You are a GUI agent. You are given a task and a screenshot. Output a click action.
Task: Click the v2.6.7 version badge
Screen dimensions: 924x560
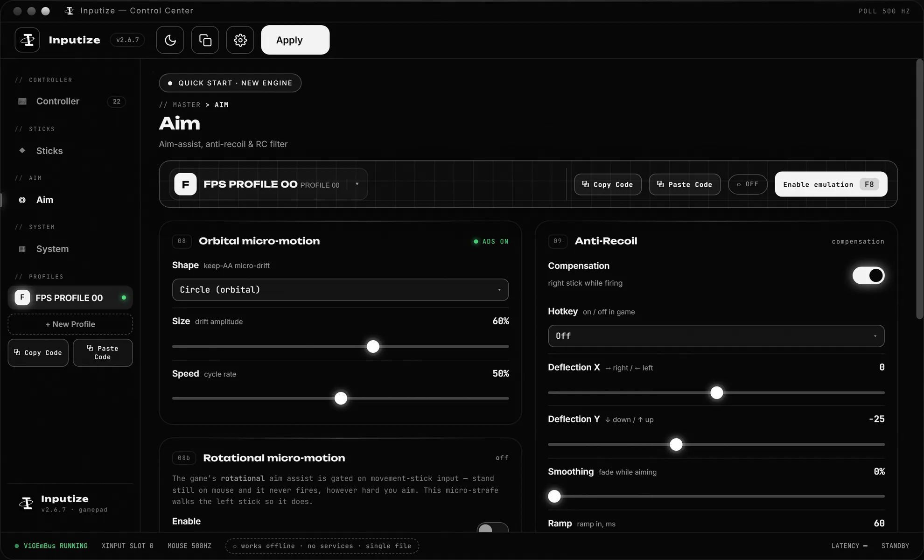[x=127, y=40]
